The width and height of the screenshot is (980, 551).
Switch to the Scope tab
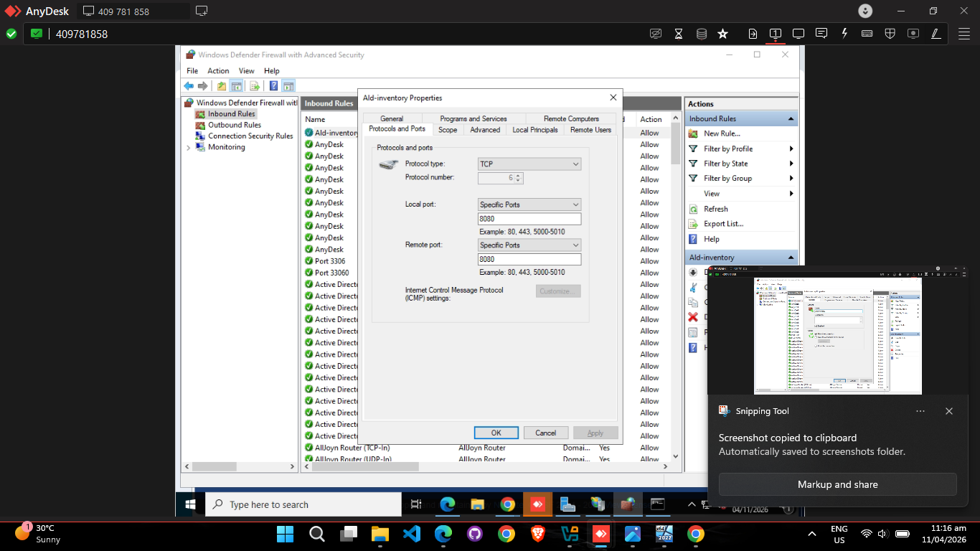click(448, 130)
